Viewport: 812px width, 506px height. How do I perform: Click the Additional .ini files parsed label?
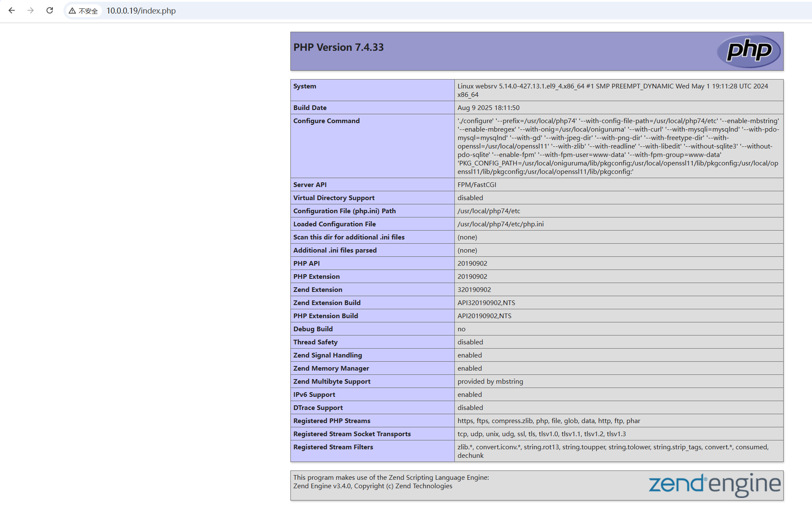335,250
